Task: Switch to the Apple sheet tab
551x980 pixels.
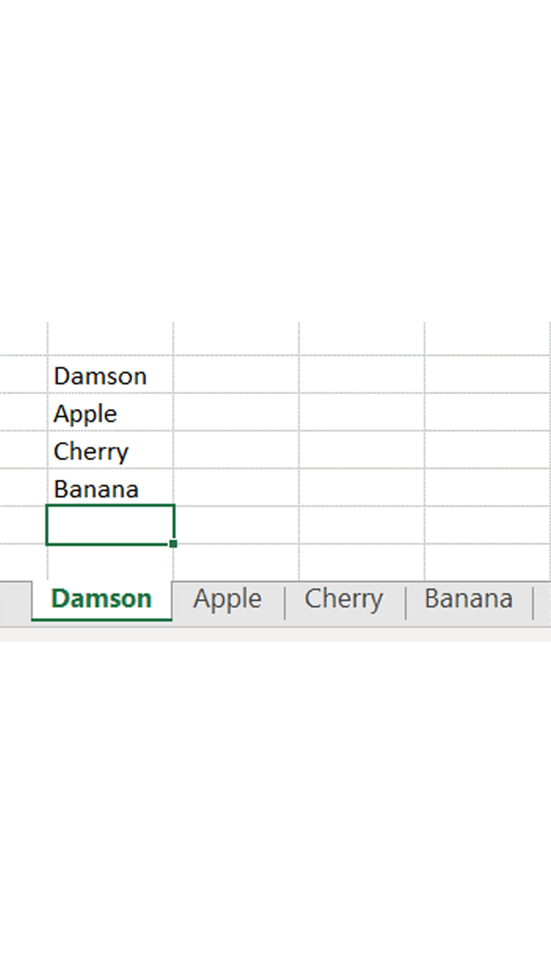Action: pos(227,599)
